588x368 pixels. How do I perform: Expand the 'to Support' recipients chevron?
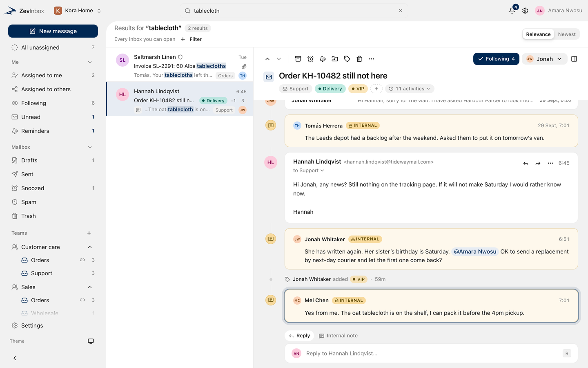pyautogui.click(x=322, y=171)
